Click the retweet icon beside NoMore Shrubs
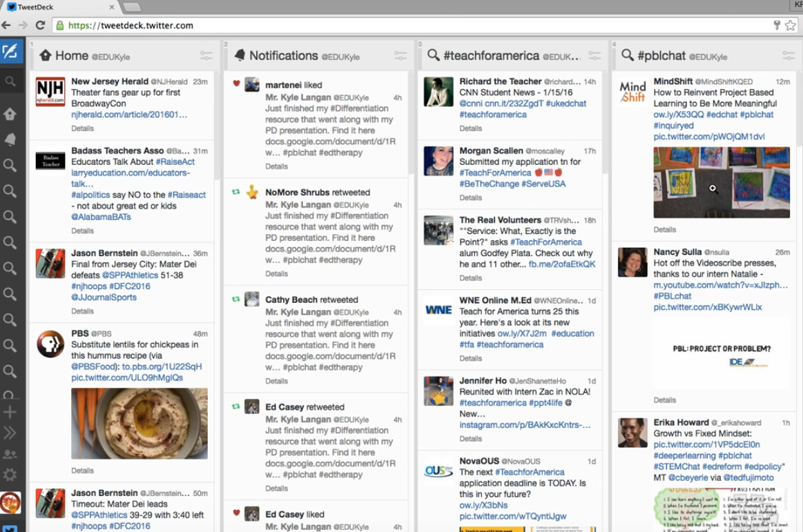 click(235, 192)
